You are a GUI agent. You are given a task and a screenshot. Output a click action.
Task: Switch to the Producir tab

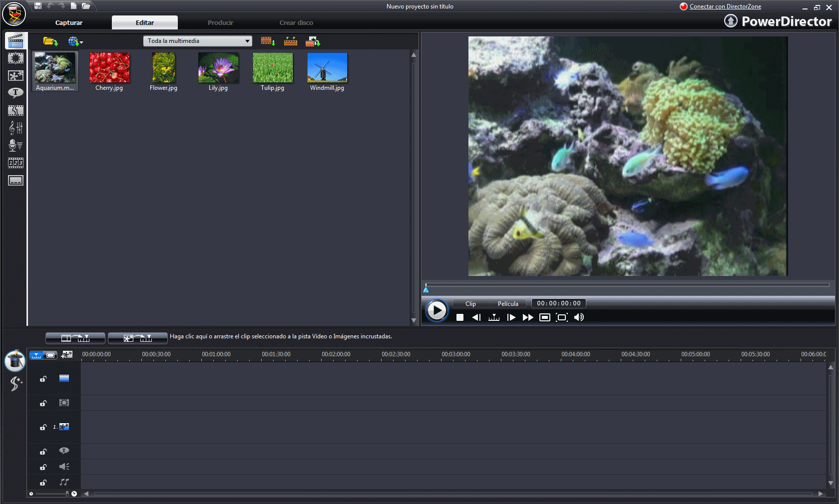(x=220, y=23)
